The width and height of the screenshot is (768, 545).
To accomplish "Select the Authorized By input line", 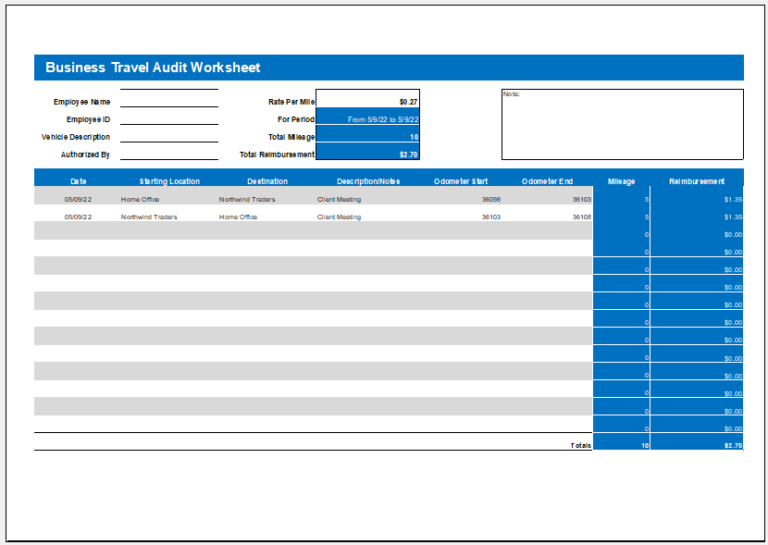I will (169, 151).
